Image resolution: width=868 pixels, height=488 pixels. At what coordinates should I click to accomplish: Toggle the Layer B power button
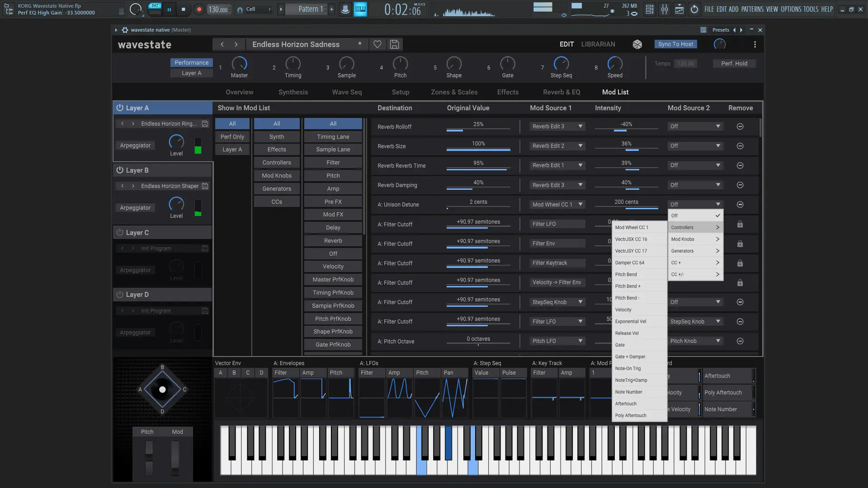click(120, 170)
